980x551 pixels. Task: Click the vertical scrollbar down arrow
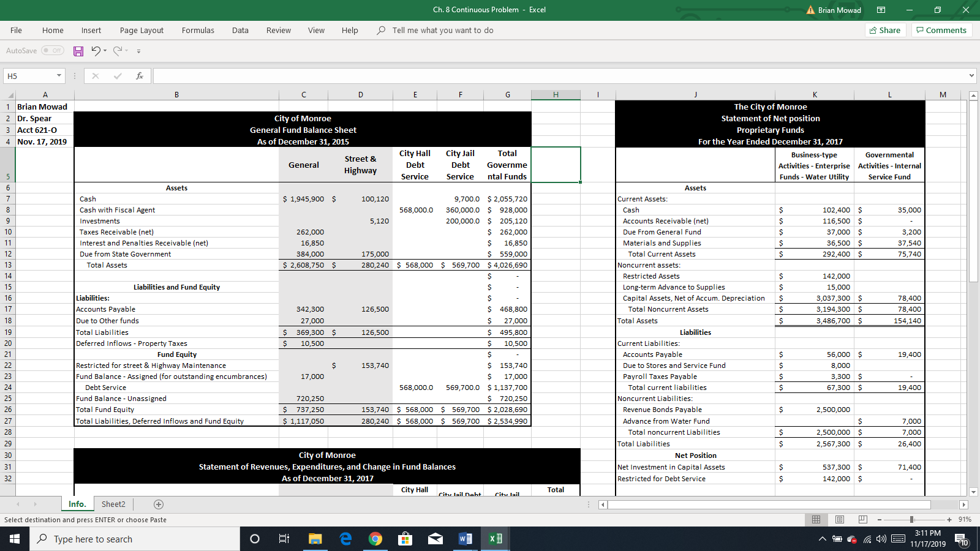click(x=974, y=492)
